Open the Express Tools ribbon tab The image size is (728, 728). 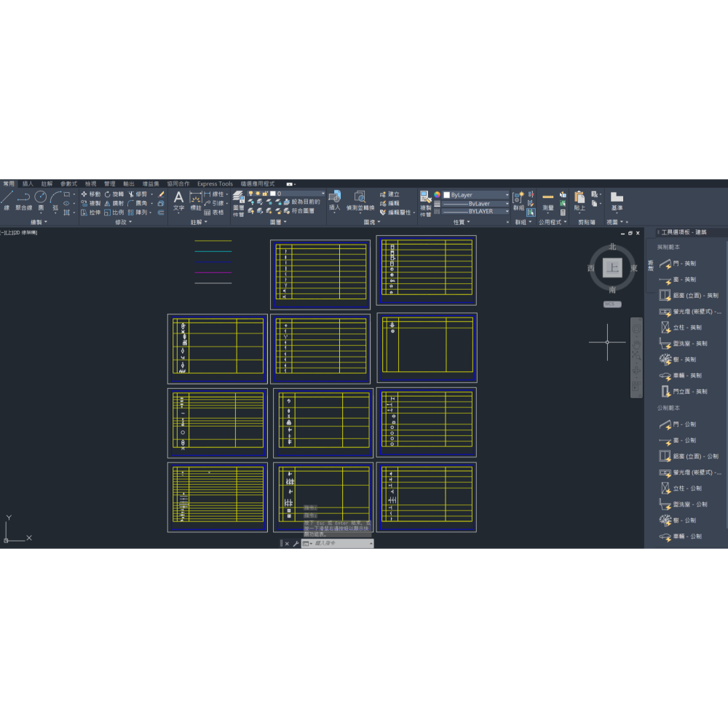214,183
